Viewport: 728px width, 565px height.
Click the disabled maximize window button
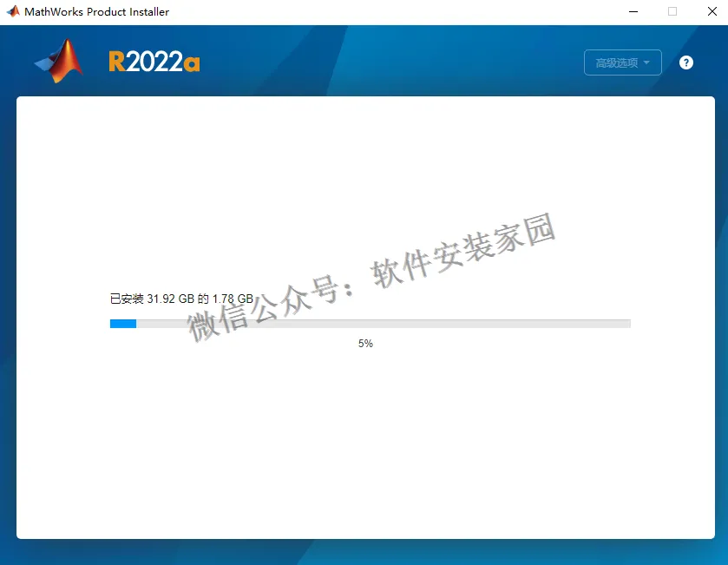(x=672, y=11)
